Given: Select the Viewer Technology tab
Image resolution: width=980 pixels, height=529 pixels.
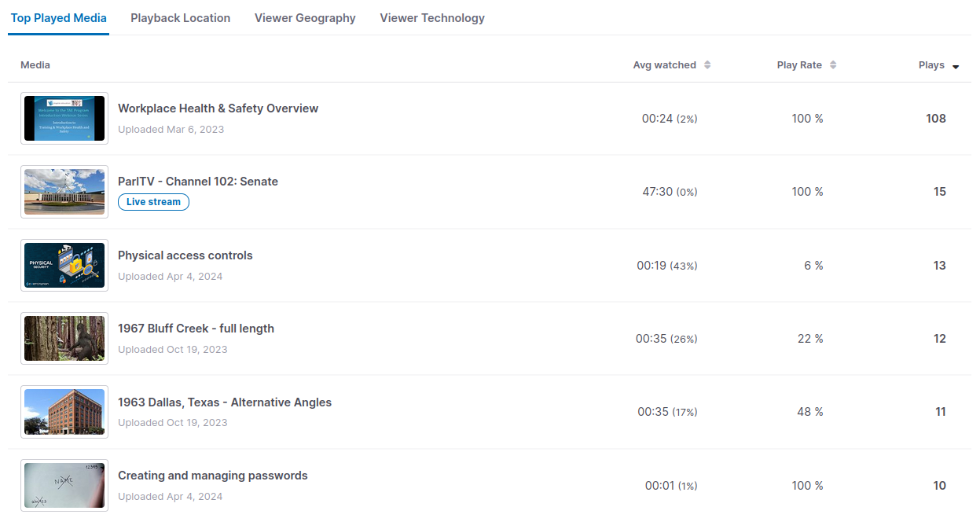Looking at the screenshot, I should (x=432, y=18).
